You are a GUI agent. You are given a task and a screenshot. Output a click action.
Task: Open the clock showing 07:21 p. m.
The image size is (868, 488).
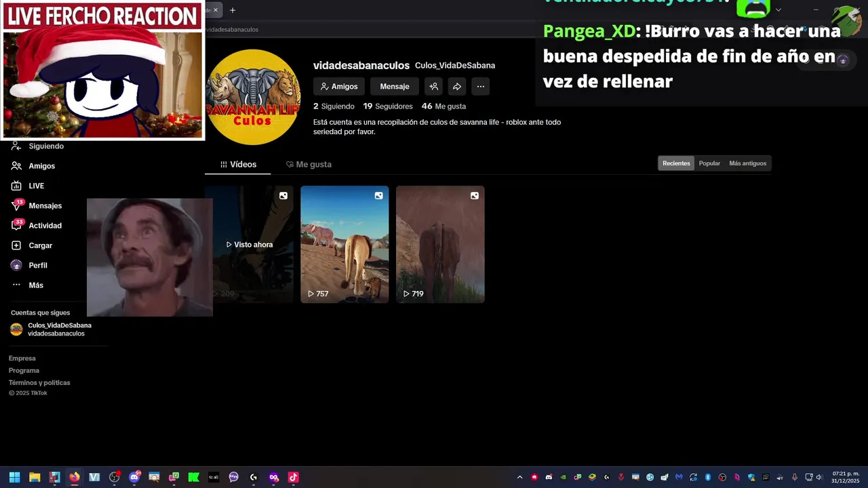click(846, 477)
